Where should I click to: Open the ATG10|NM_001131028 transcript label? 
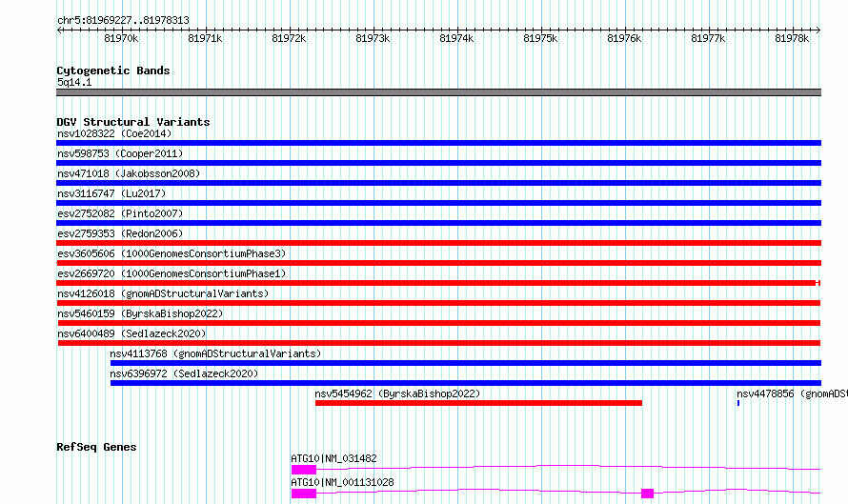[342, 482]
